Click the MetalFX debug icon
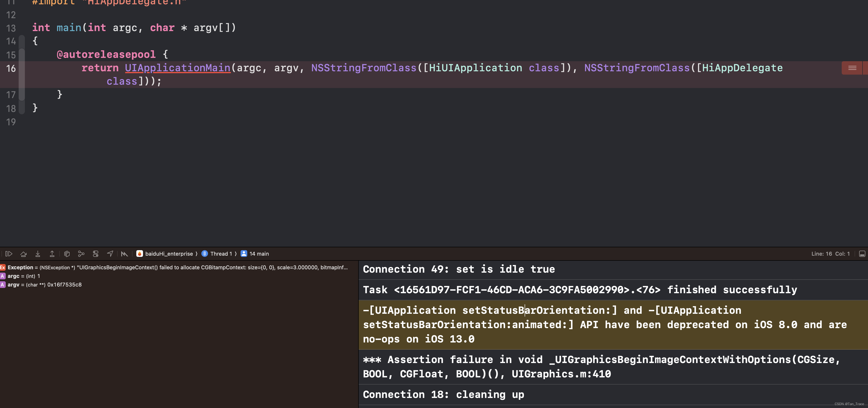This screenshot has height=408, width=868. click(x=124, y=254)
